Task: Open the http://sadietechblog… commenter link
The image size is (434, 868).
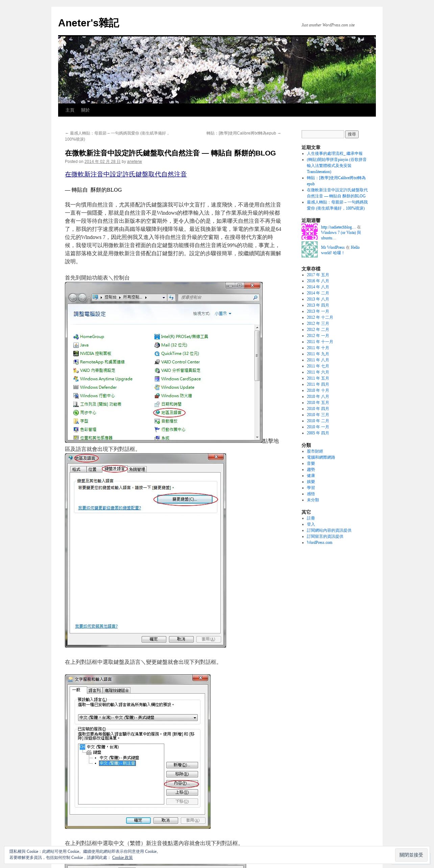Action: point(338,227)
